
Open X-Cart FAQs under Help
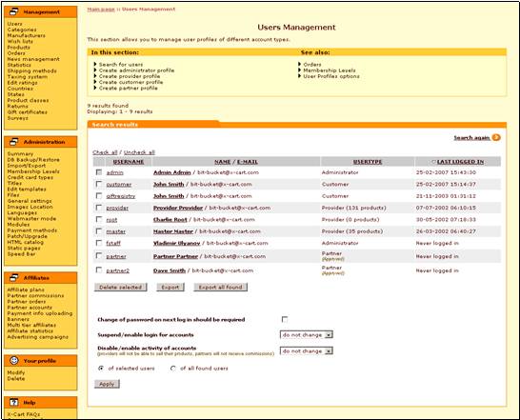(x=24, y=414)
